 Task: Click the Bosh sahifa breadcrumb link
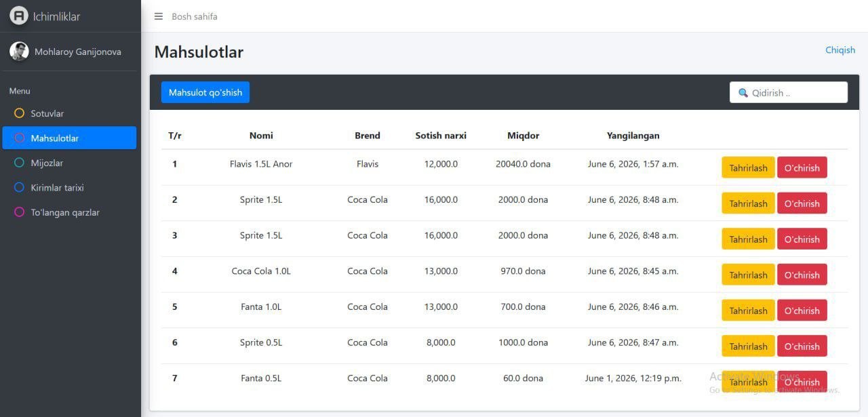[x=195, y=16]
